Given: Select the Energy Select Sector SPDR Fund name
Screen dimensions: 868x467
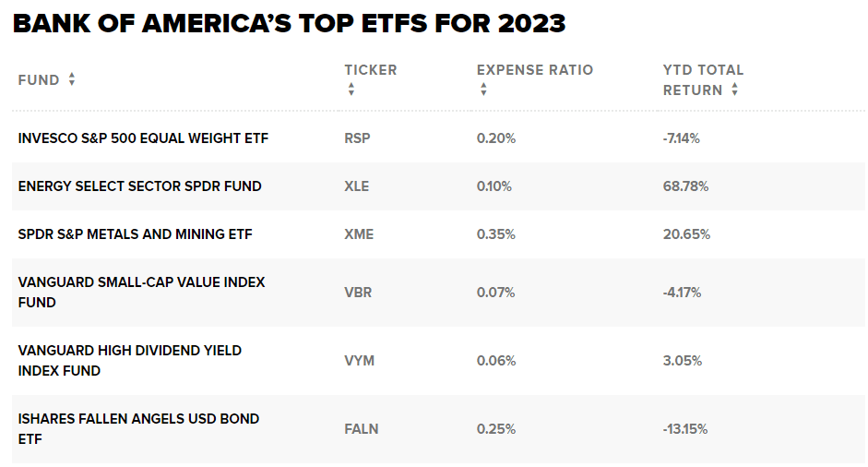Looking at the screenshot, I should [139, 186].
